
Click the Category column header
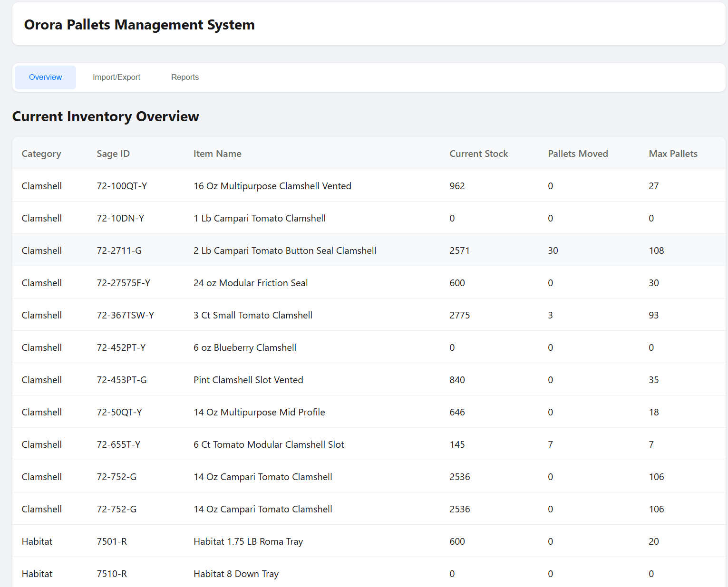[x=41, y=153]
